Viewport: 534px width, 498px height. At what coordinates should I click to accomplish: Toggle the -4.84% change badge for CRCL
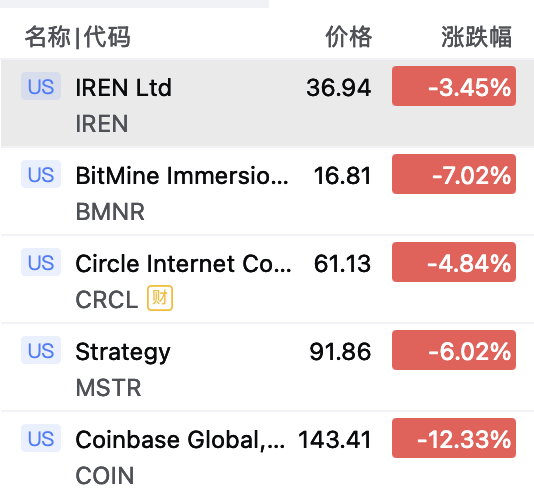(x=454, y=262)
